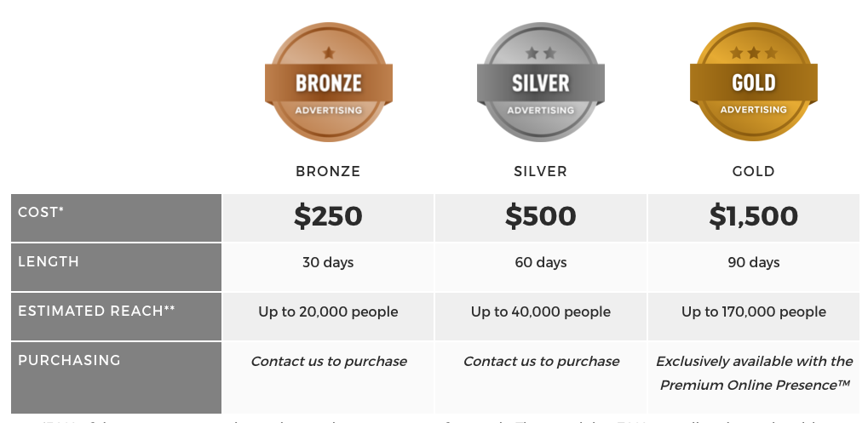Select the $500 Silver cost cell
Screen dimensions: 868x423
[x=541, y=217]
